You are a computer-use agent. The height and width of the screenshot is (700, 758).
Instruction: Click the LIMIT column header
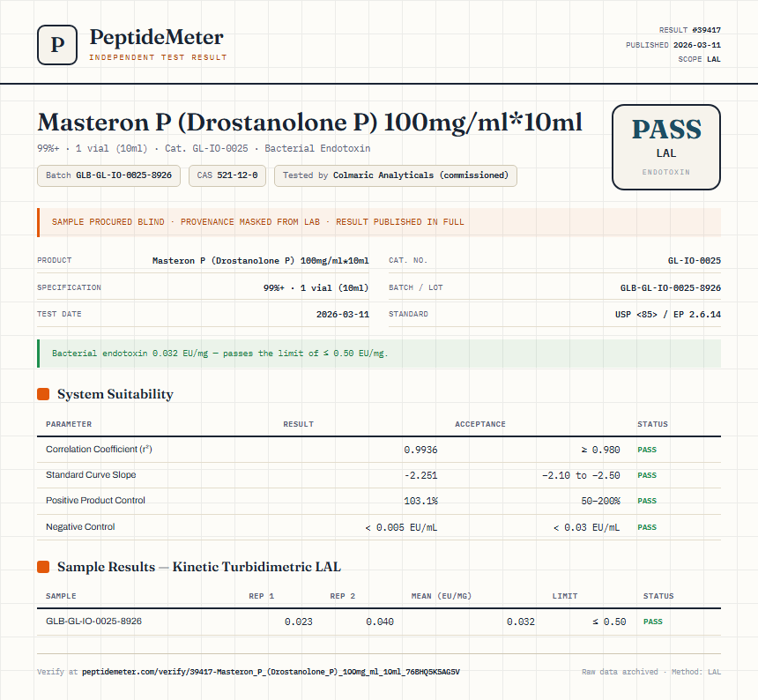point(565,596)
